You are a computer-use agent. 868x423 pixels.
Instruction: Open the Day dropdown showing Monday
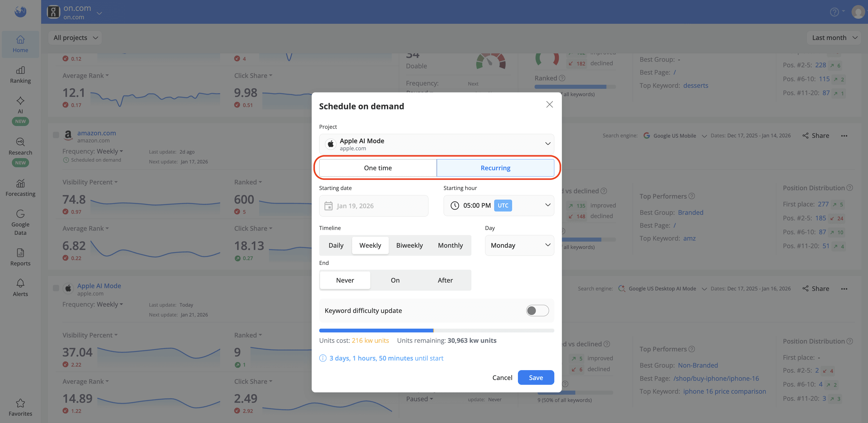[x=519, y=245]
